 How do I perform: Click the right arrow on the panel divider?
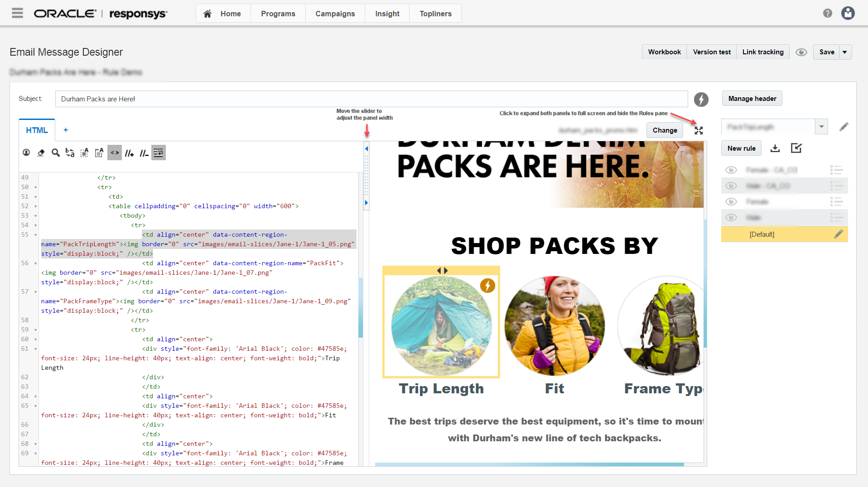tap(366, 203)
